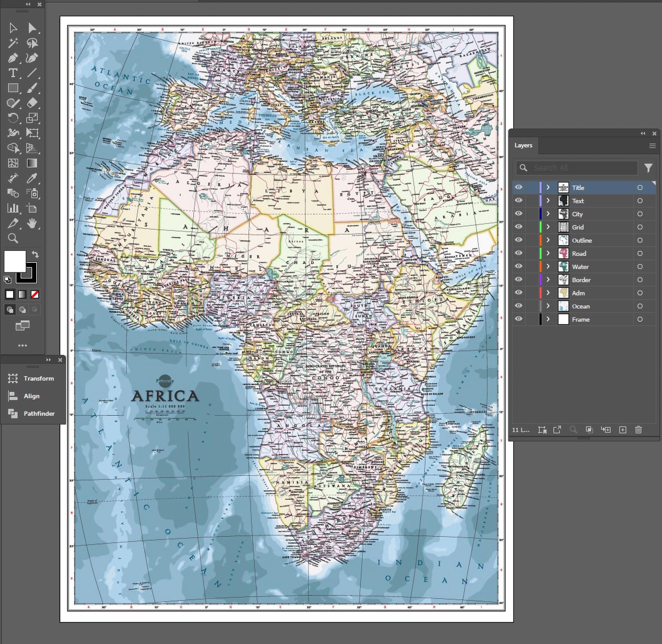
Task: Hide the Grid layer
Action: pyautogui.click(x=519, y=227)
